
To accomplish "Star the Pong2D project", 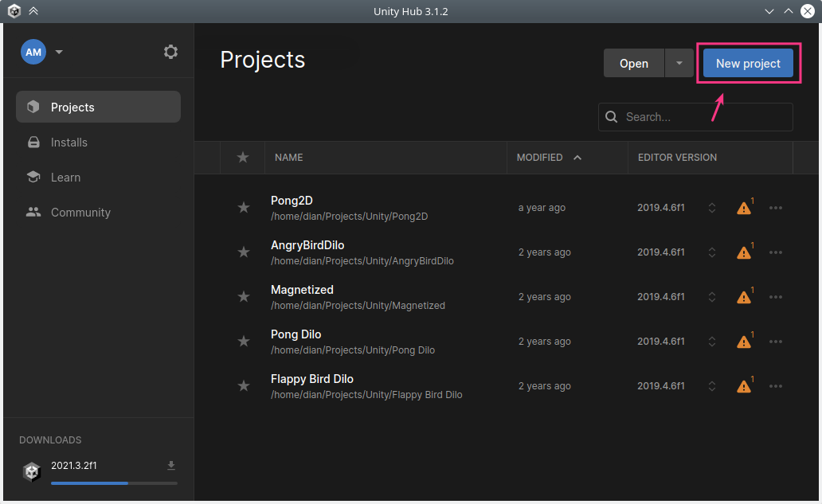I will 244,208.
